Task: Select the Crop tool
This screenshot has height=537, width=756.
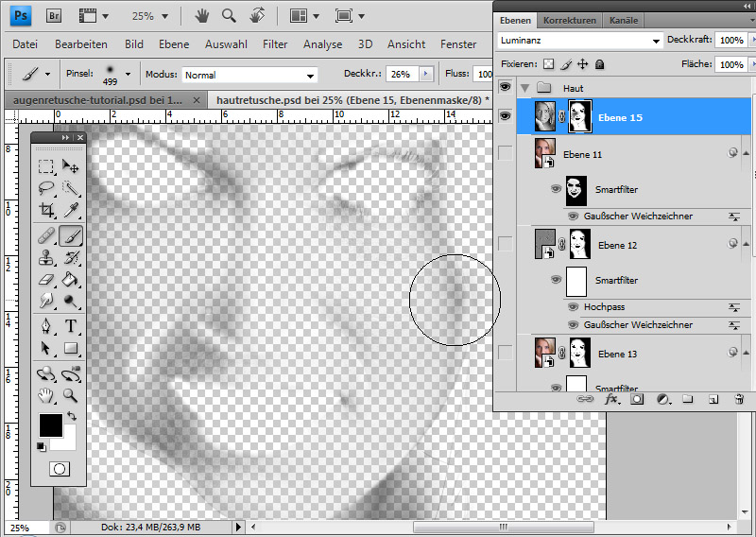Action: point(46,209)
